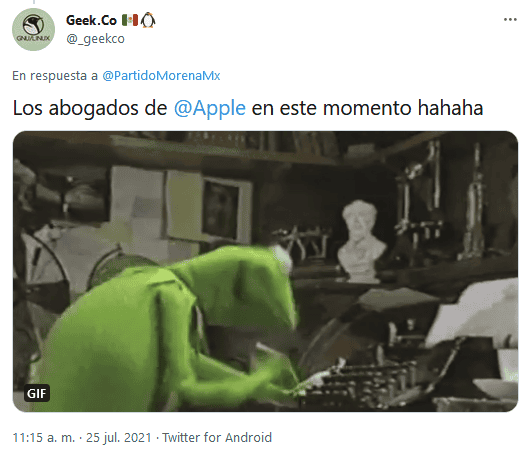Select the Mexican flag emoji beside Geek.Co
The width and height of the screenshot is (527, 459).
pos(129,20)
